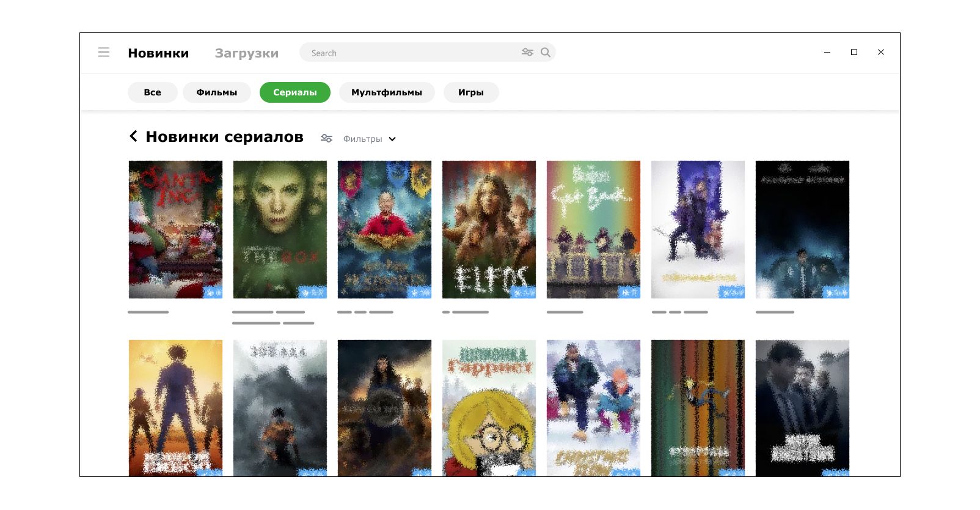Switch to the Загрузки tab

247,53
